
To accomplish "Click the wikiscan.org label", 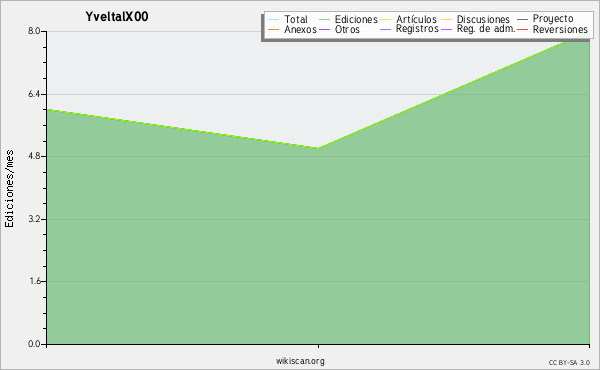I will (300, 361).
